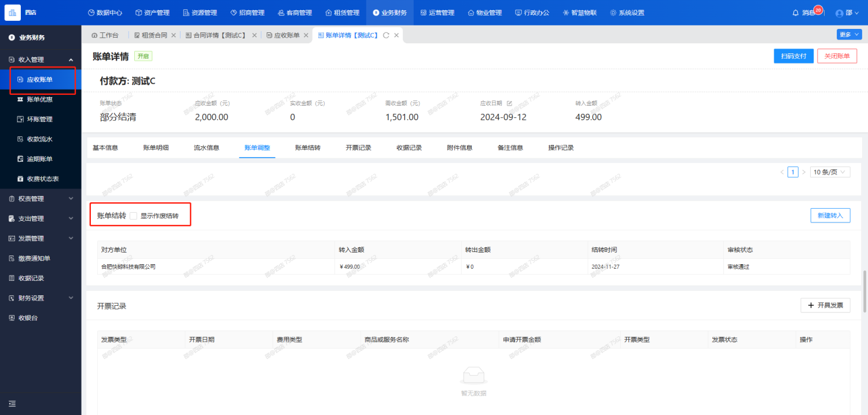Click the notification bell icon
The height and width of the screenshot is (415, 868).
[x=796, y=13]
